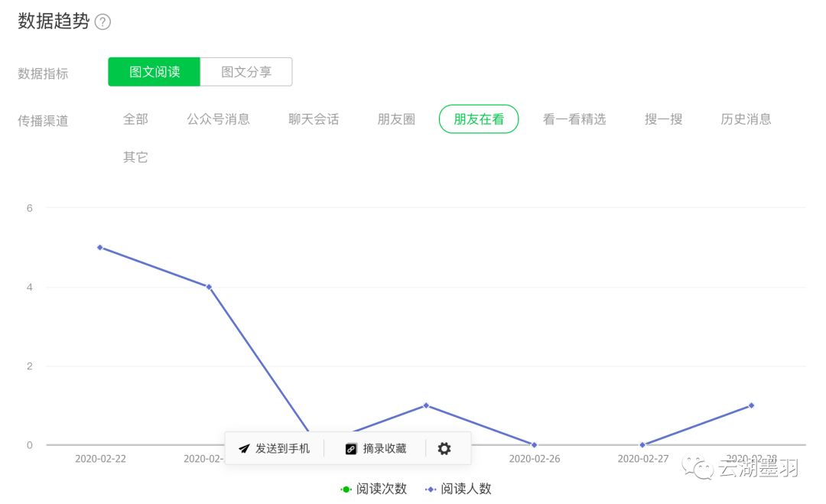Select the 搜一搜 channel option
Image resolution: width=826 pixels, height=504 pixels.
[x=663, y=119]
